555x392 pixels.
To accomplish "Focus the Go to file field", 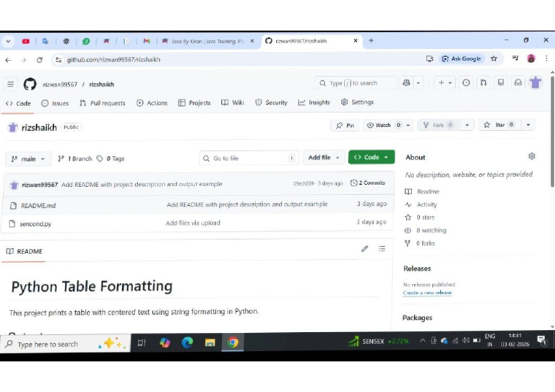I will (x=249, y=158).
